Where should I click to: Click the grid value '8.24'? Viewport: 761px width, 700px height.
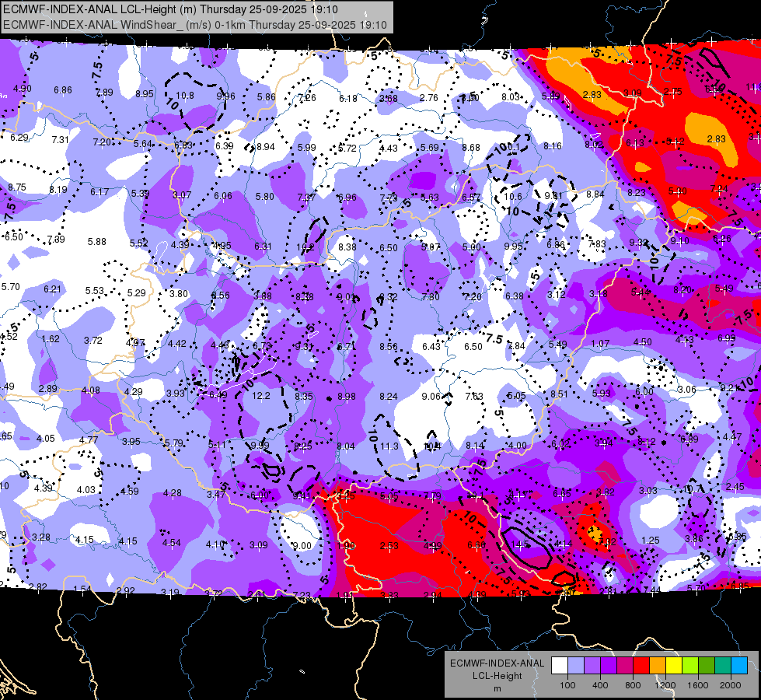(389, 397)
